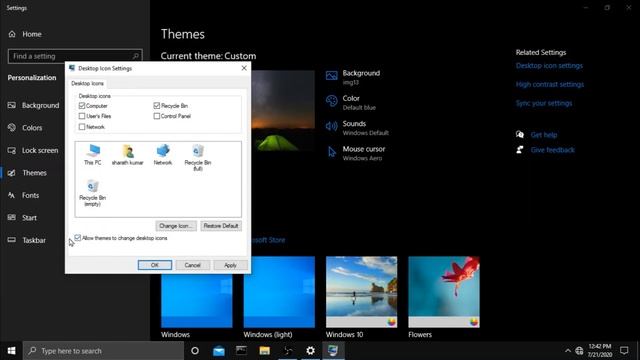Click the Type here to search box
The image size is (640, 360).
point(104,351)
